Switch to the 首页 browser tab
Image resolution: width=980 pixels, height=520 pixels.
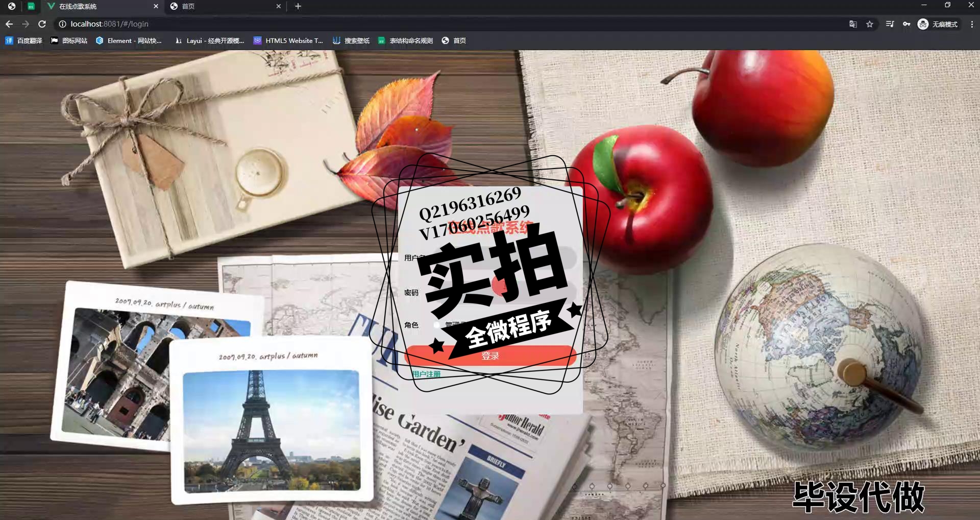(225, 6)
